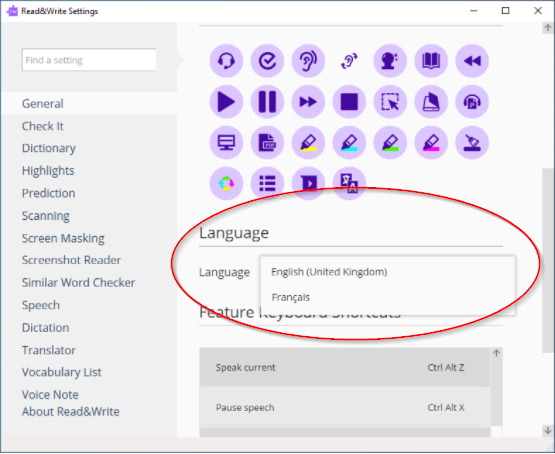This screenshot has width=555, height=454.
Task: Toggle the multicolor circular arrows Collect Highlights icon
Action: pyautogui.click(x=226, y=183)
